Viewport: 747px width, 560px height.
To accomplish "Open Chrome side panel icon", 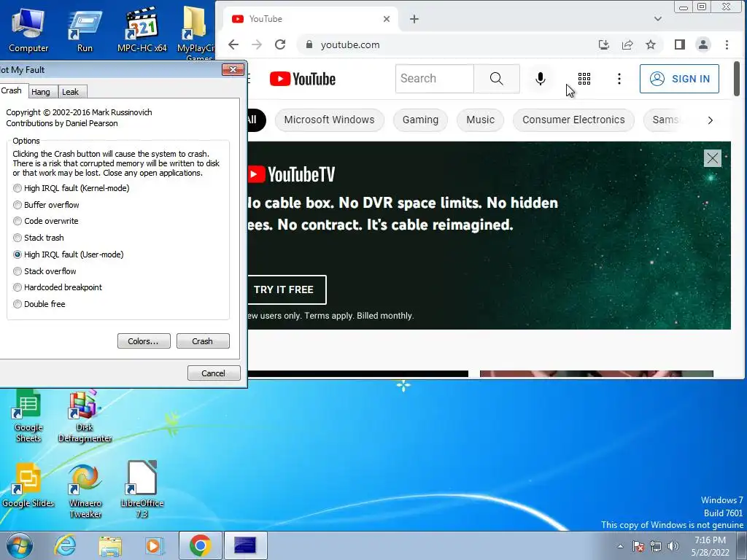I will coord(679,44).
